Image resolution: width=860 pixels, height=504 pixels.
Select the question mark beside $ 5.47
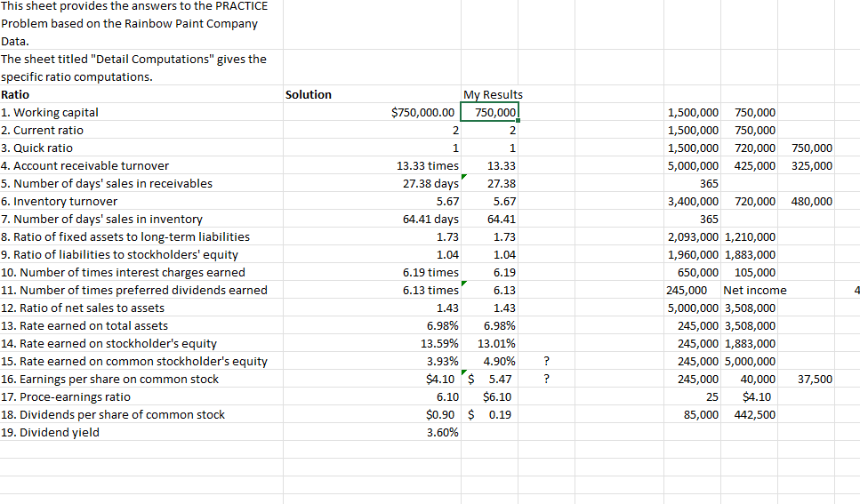[546, 379]
